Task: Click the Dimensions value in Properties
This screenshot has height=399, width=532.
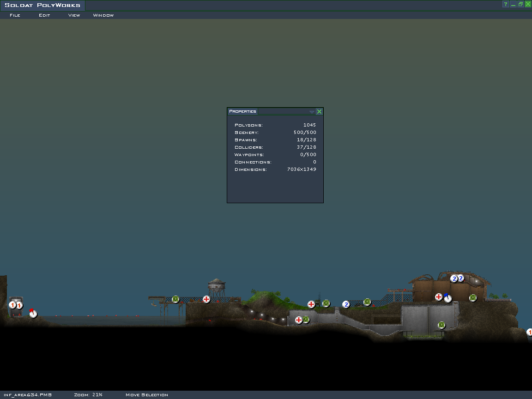Action: coord(301,169)
